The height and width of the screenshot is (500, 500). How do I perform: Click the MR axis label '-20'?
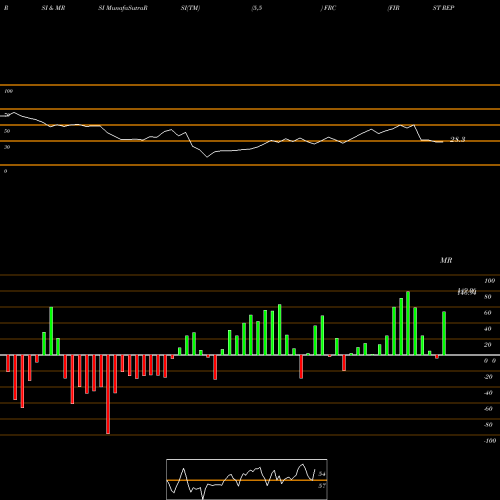click(488, 377)
